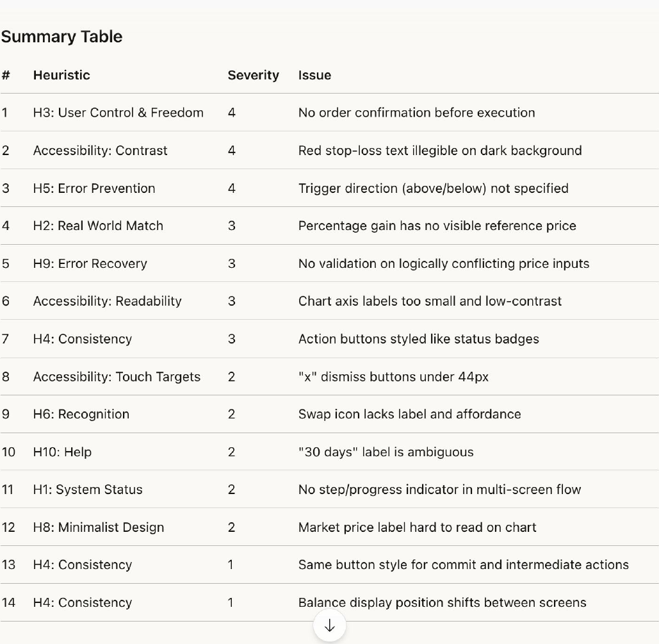Select the H10: Help heuristic cell
This screenshot has width=659, height=644.
tap(62, 452)
